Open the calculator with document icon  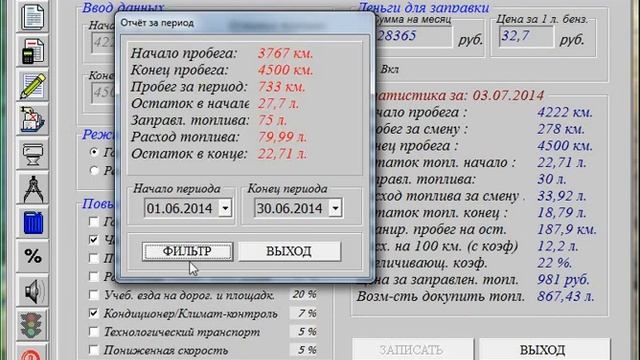33,51
